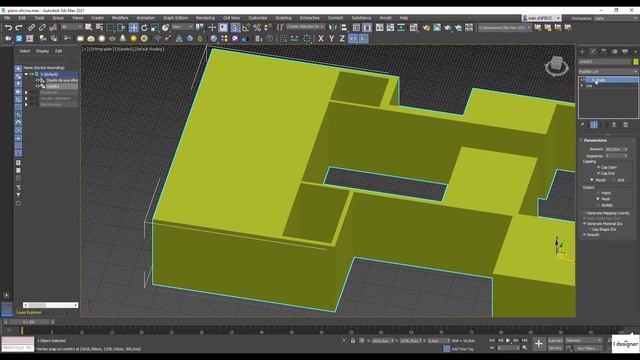640x360 pixels.
Task: Restrict transform to Y axis
Action: (x=331, y=39)
